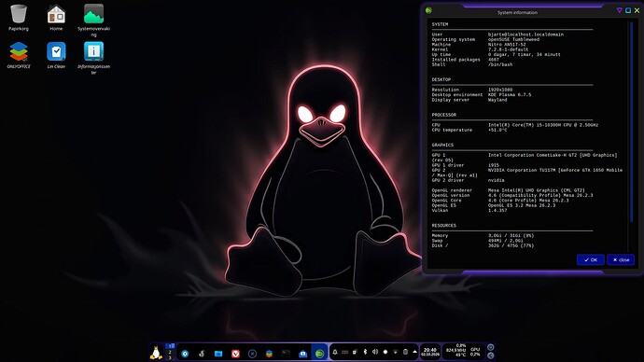Launch the ONLYOFFICE desktop icon

point(19,55)
